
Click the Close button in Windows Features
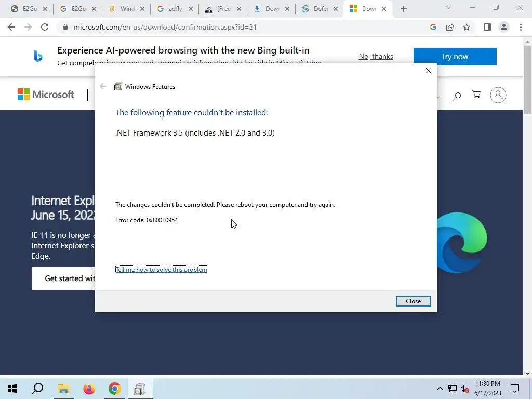coord(413,301)
